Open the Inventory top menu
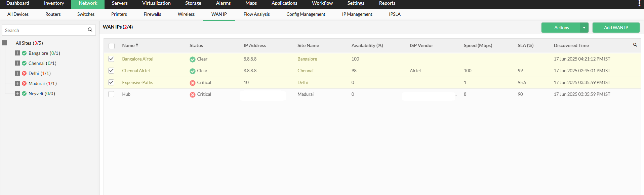 (54, 3)
